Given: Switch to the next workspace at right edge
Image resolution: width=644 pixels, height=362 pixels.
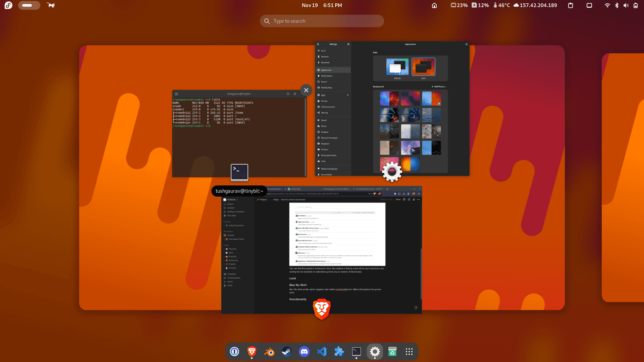Looking at the screenshot, I should (x=623, y=178).
